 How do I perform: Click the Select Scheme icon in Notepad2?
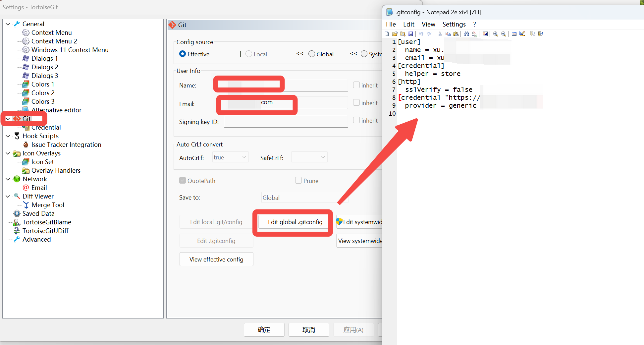click(x=514, y=34)
